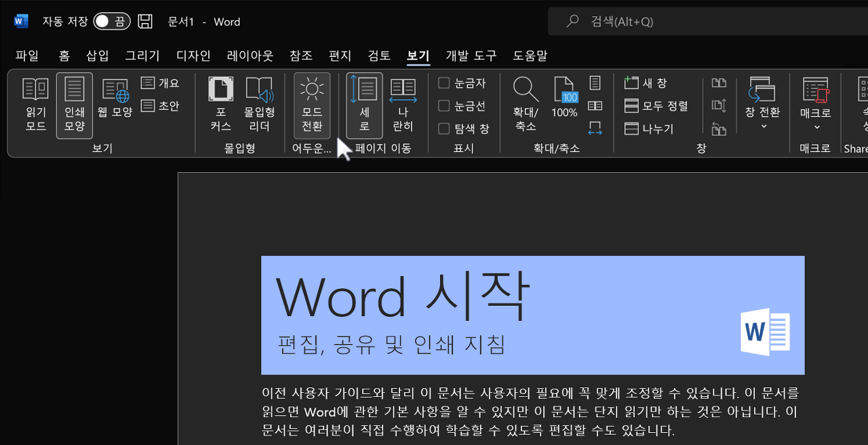Open the File (파일) tab
This screenshot has width=868, height=445.
coord(27,56)
